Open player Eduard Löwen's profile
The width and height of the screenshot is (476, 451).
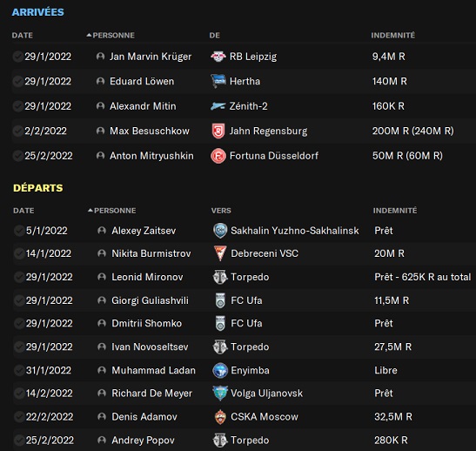click(x=142, y=81)
